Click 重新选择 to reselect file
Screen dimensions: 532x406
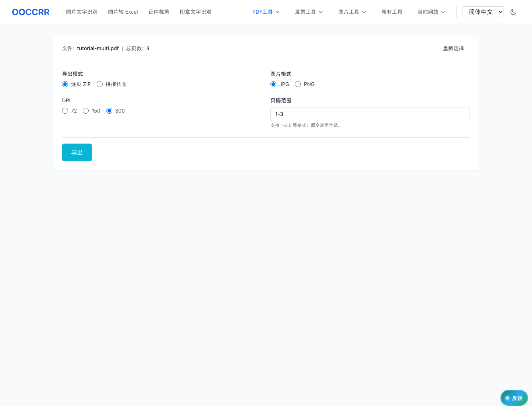[453, 48]
